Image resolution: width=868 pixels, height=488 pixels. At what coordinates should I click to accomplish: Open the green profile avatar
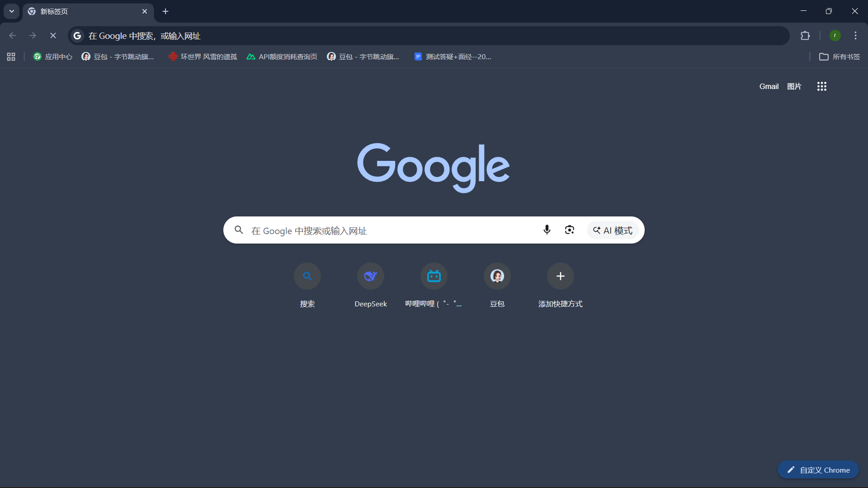[x=835, y=36]
